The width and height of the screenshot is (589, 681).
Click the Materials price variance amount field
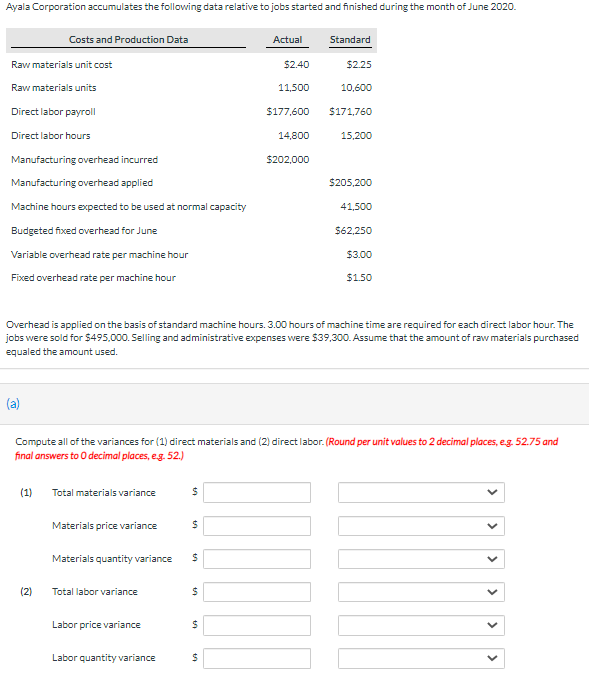click(257, 526)
